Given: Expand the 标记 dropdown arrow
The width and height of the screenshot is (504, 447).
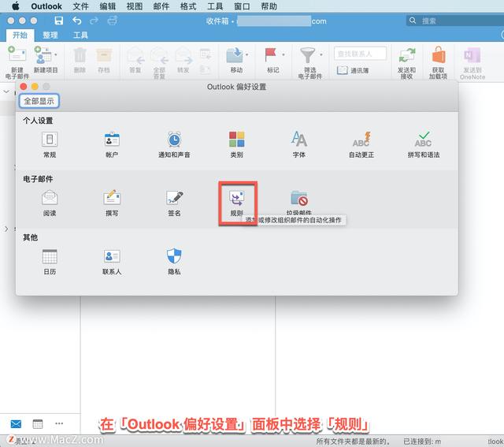Looking at the screenshot, I should 283,54.
